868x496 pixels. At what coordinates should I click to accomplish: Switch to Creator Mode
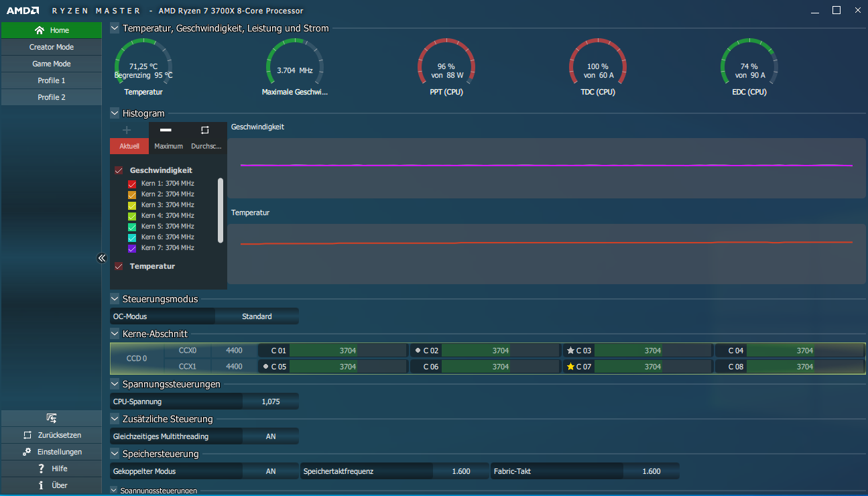[x=52, y=47]
